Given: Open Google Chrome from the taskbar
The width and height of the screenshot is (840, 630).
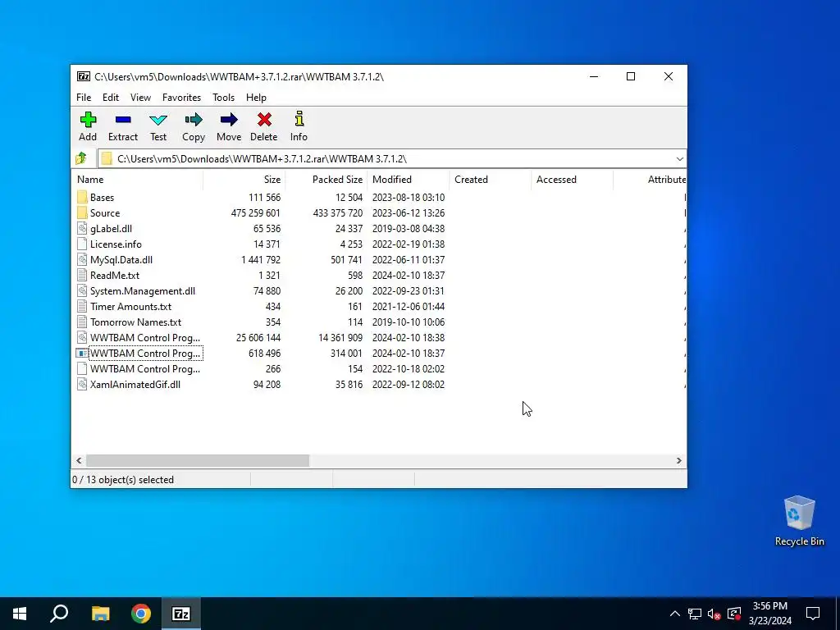Looking at the screenshot, I should click(141, 614).
